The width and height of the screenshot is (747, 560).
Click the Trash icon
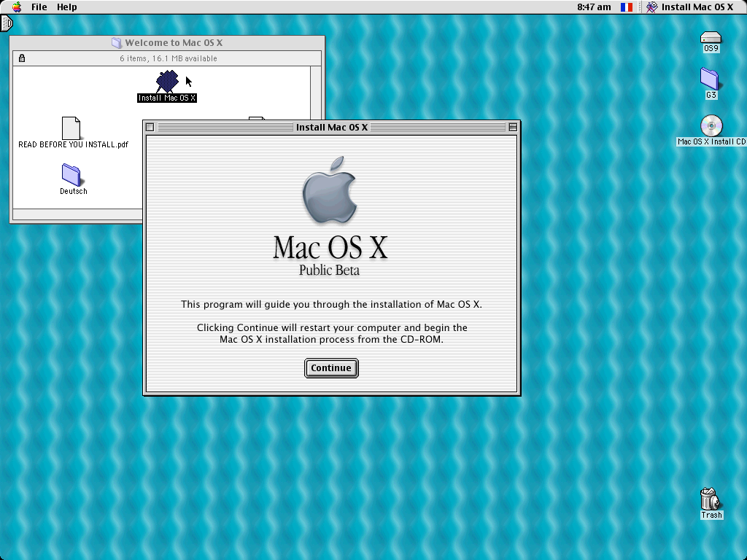[710, 499]
